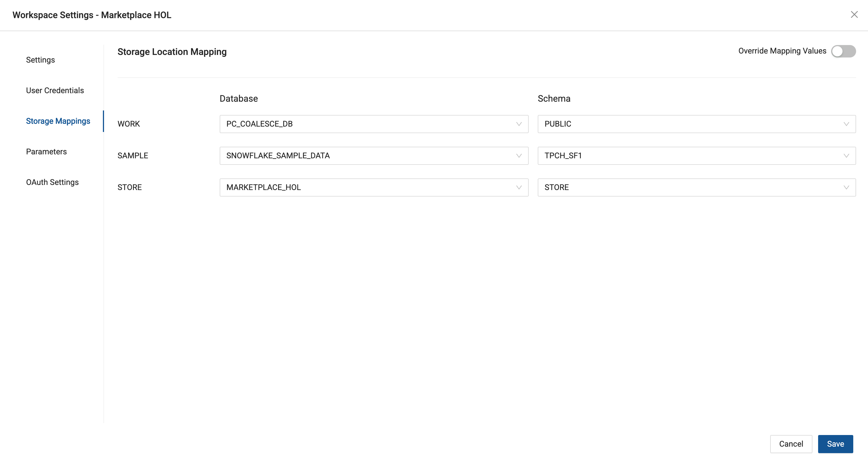
Task: Click the Save button
Action: tap(835, 444)
